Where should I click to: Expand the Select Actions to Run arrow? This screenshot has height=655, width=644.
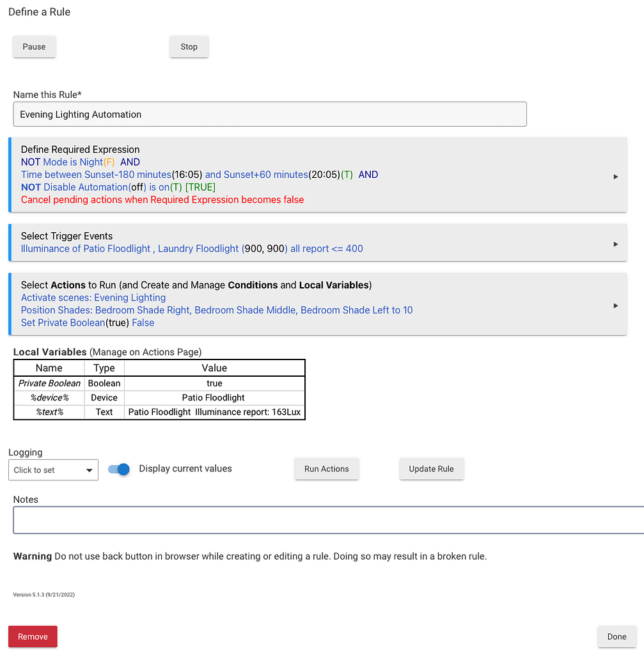[x=615, y=306]
